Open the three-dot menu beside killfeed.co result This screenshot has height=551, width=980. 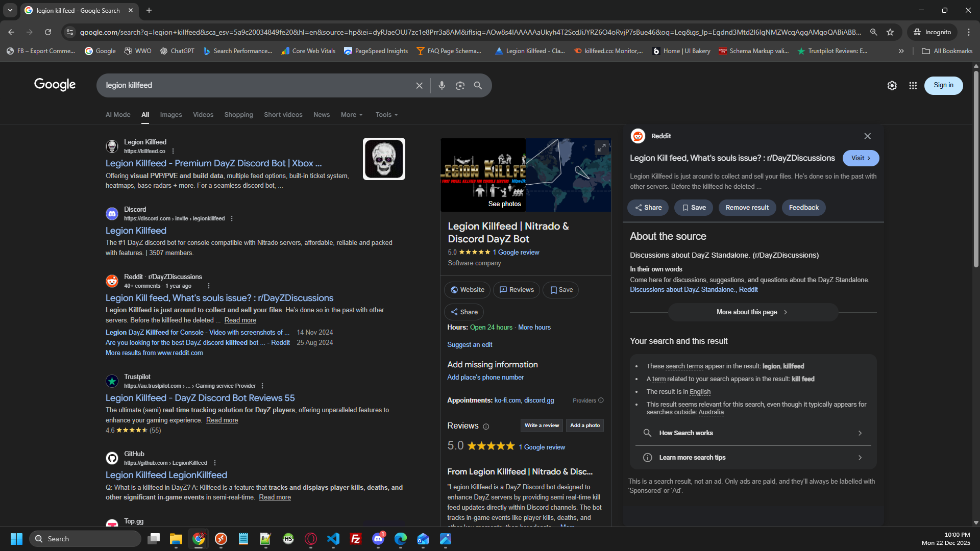point(173,151)
